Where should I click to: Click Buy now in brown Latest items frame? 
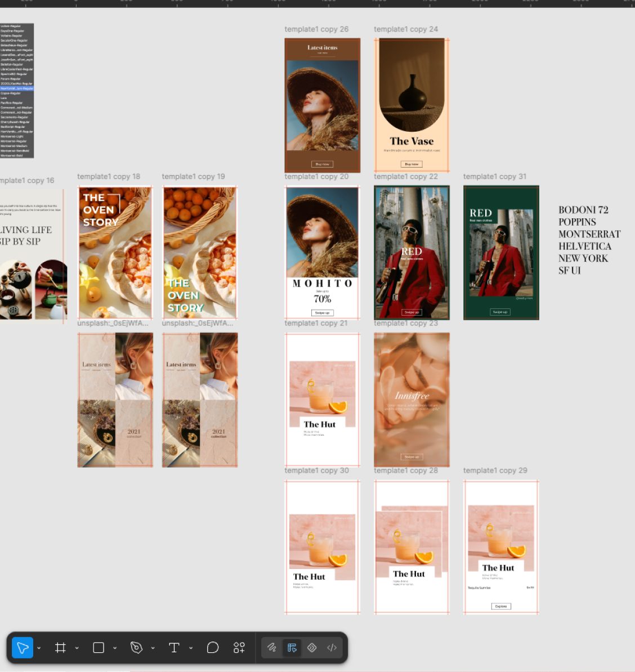(x=323, y=164)
